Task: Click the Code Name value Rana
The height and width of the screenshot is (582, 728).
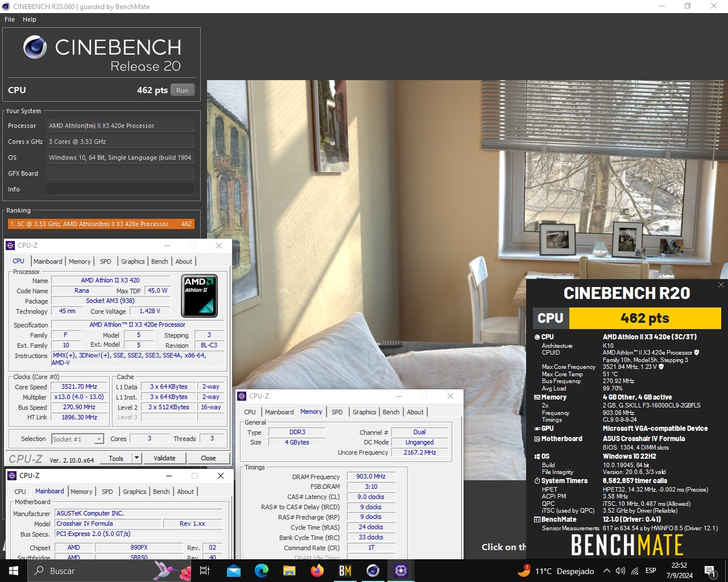Action: click(x=81, y=290)
